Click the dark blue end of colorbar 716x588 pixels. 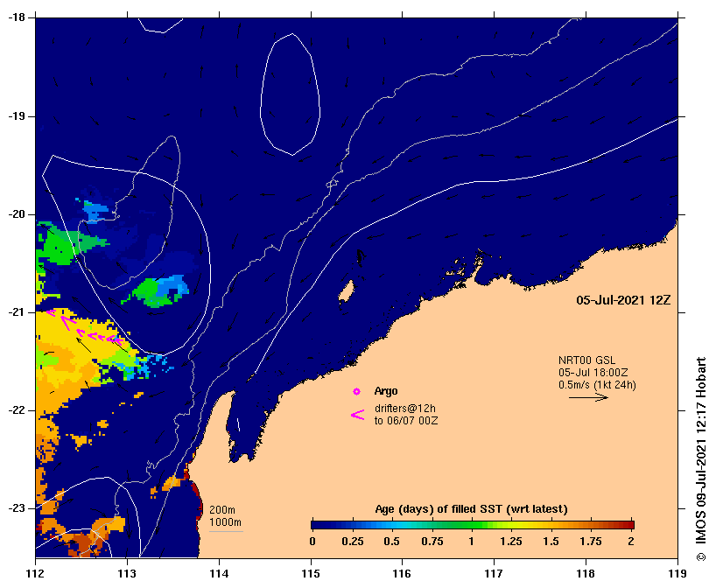[319, 524]
